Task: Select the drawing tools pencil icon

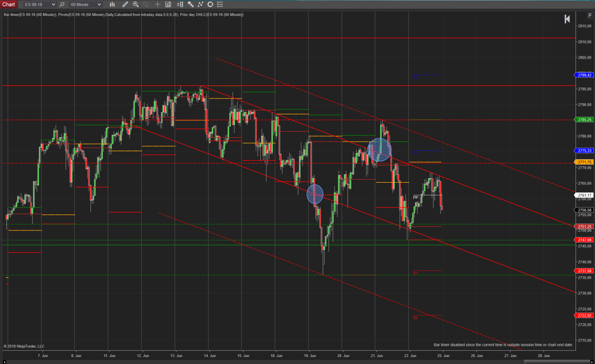Action: (125, 5)
